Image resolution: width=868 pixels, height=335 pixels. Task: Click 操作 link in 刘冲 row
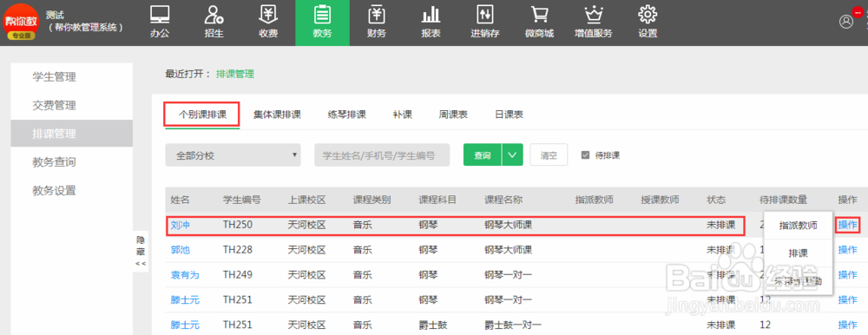click(x=847, y=225)
